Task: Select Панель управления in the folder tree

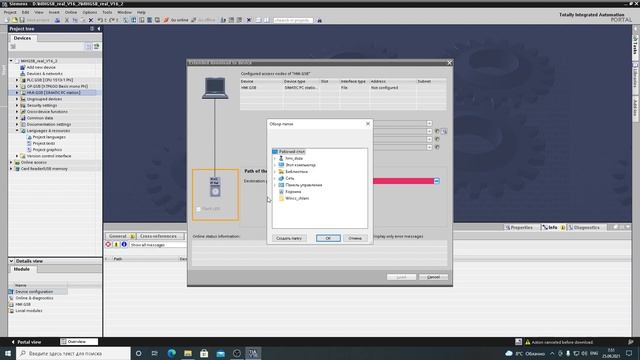Action: pyautogui.click(x=304, y=185)
